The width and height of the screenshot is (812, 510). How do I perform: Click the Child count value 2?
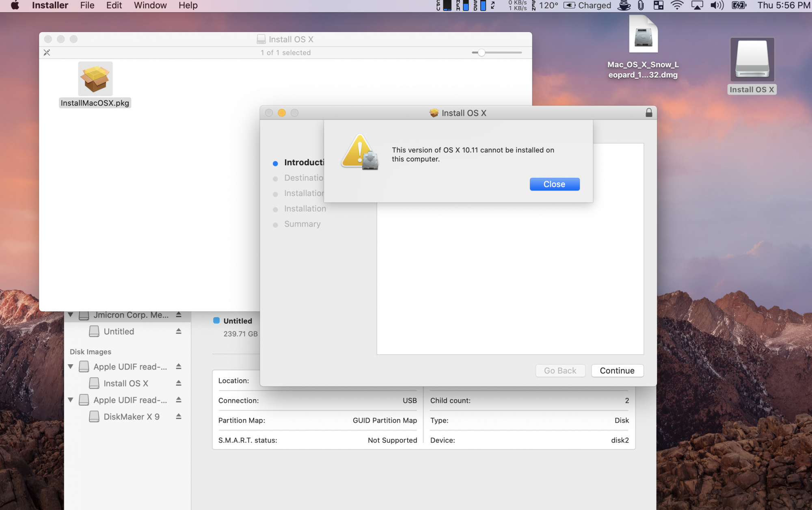pos(627,400)
